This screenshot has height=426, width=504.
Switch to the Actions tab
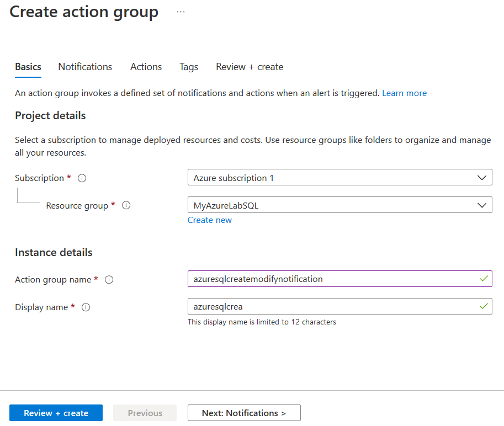click(x=146, y=67)
